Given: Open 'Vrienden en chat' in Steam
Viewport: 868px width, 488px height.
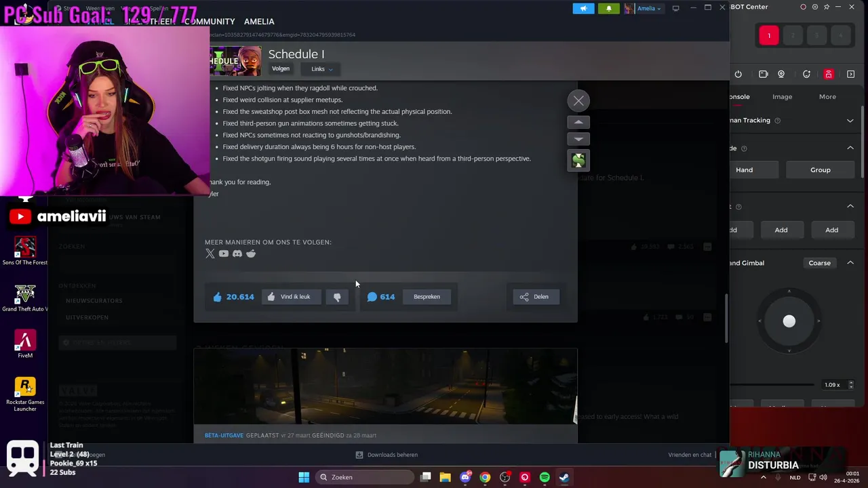Looking at the screenshot, I should pyautogui.click(x=690, y=455).
